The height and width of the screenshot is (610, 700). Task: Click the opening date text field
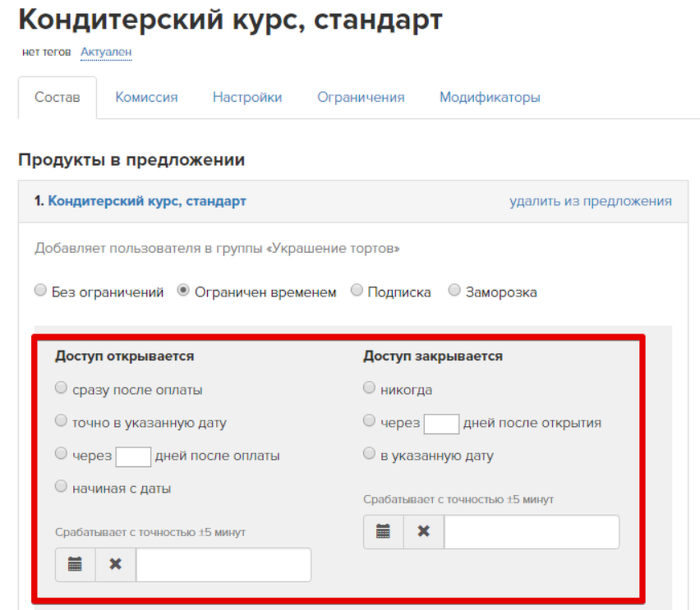coord(223,565)
